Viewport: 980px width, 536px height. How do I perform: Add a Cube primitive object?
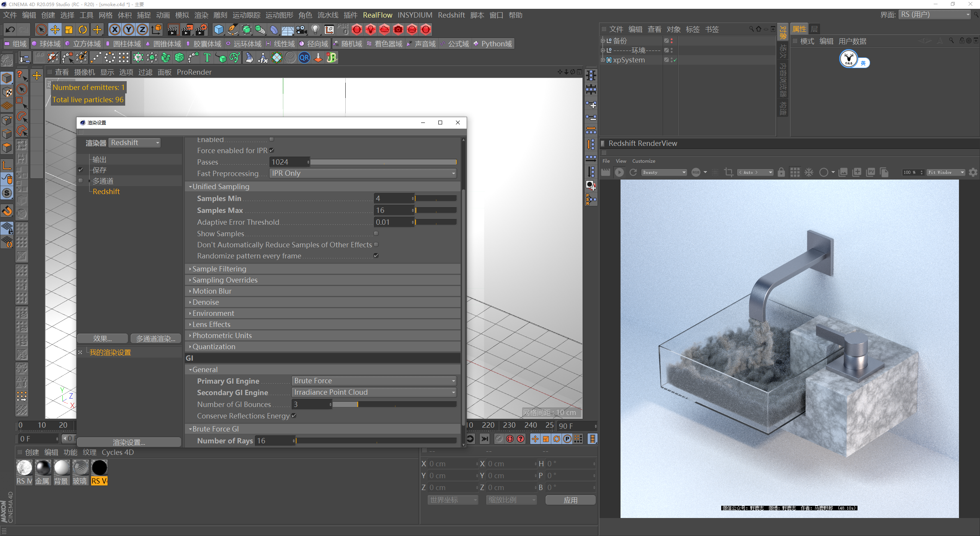(x=219, y=29)
